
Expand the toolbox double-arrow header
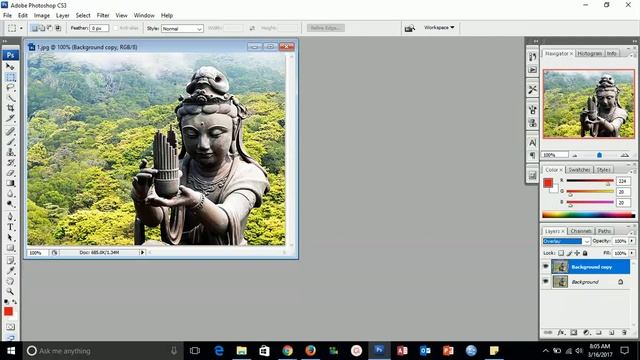(5, 41)
